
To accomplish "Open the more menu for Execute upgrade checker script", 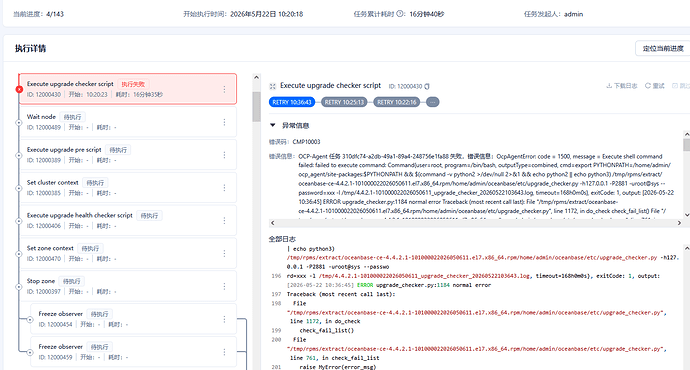I will tap(224, 89).
